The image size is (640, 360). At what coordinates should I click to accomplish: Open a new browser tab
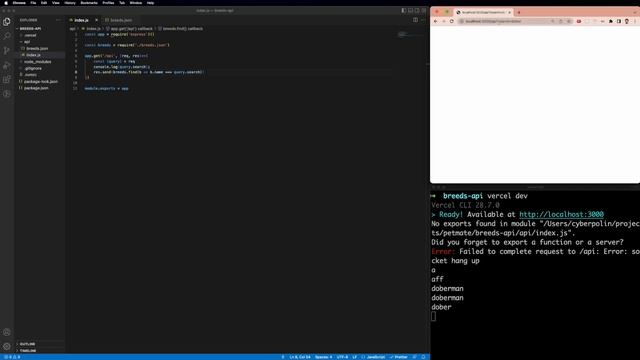click(519, 12)
